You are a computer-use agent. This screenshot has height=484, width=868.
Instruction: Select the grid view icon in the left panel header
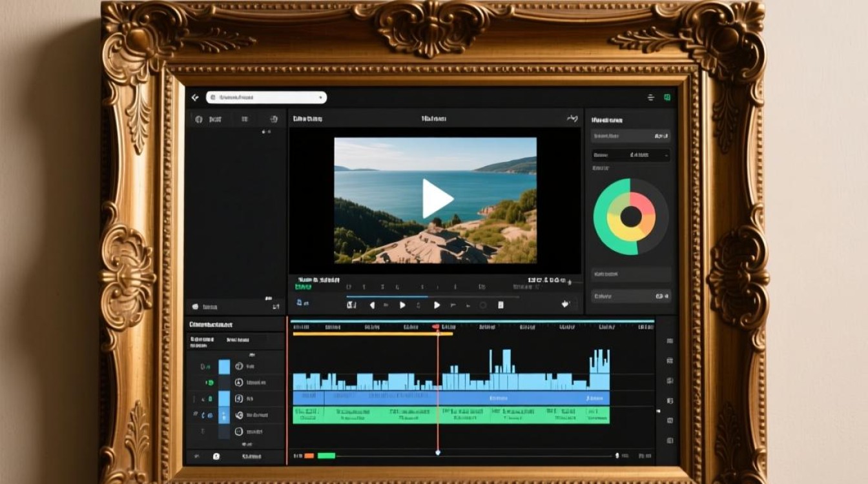[245, 119]
